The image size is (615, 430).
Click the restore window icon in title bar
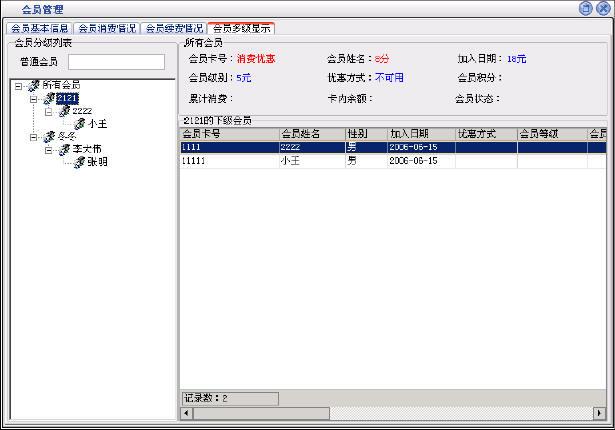(585, 8)
